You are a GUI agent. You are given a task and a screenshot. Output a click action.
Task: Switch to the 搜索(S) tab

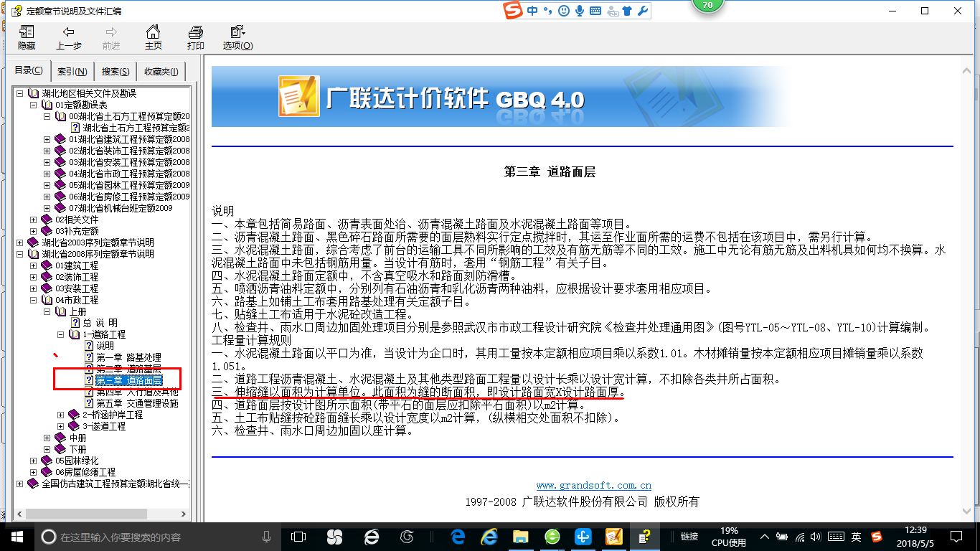click(116, 71)
